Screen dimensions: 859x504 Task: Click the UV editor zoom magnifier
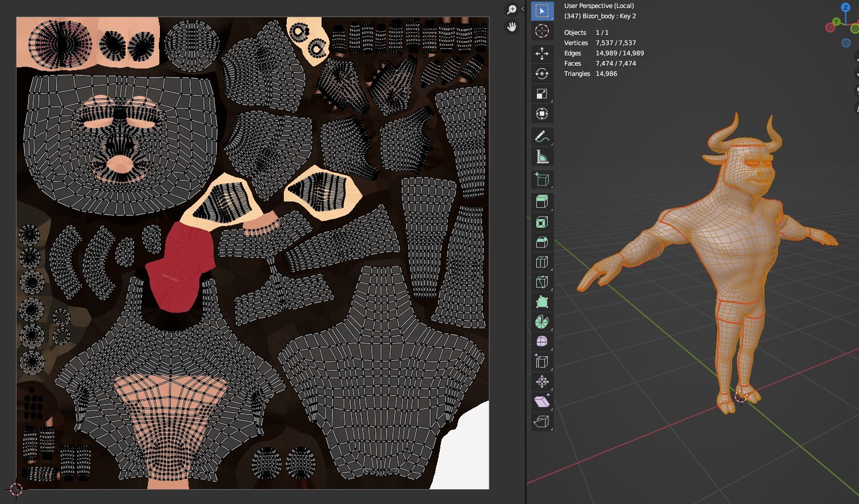(512, 10)
